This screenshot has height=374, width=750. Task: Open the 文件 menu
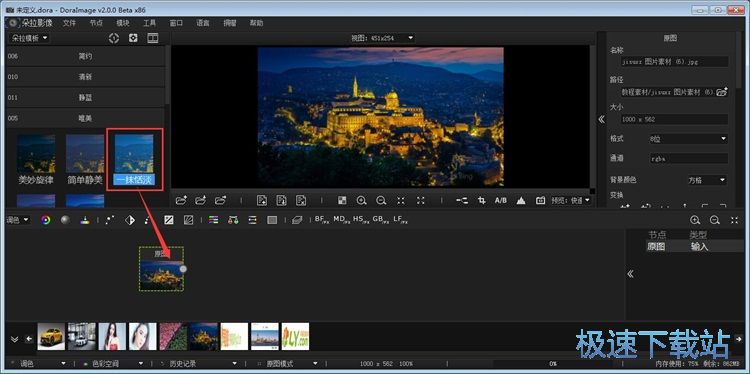[69, 23]
